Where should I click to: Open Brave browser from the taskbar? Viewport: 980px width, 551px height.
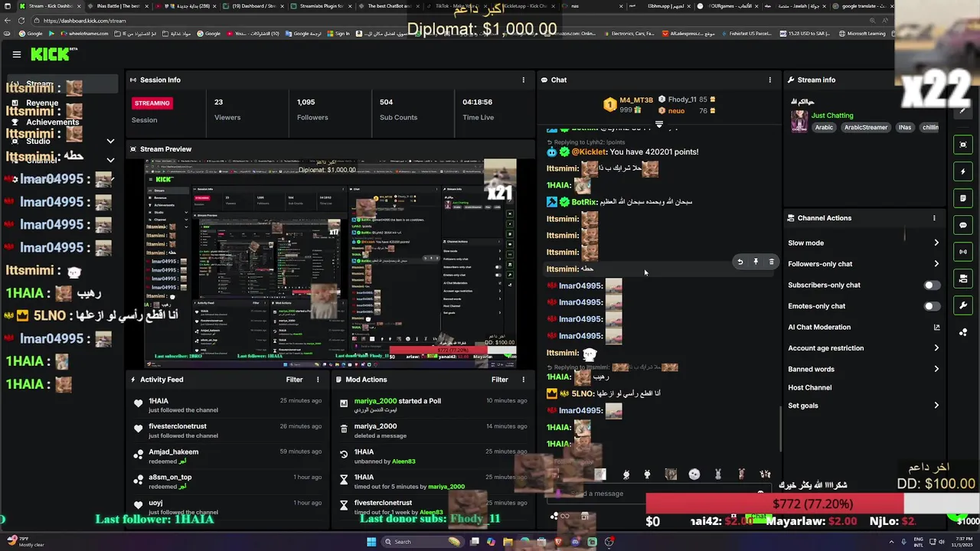tap(558, 542)
